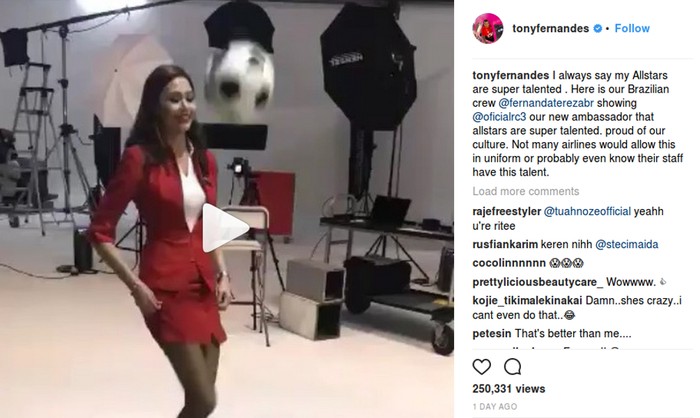The height and width of the screenshot is (418, 700).
Task: Open the petesin commenter profile
Action: (492, 333)
